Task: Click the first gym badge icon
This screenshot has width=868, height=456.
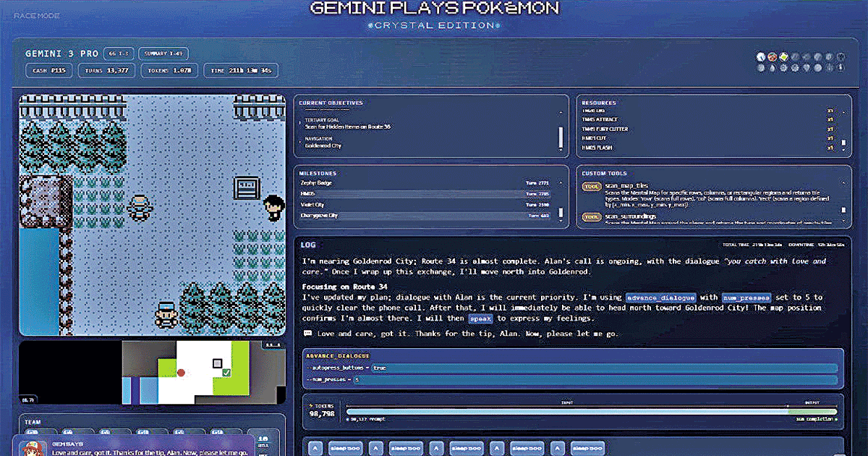Action: pyautogui.click(x=761, y=56)
